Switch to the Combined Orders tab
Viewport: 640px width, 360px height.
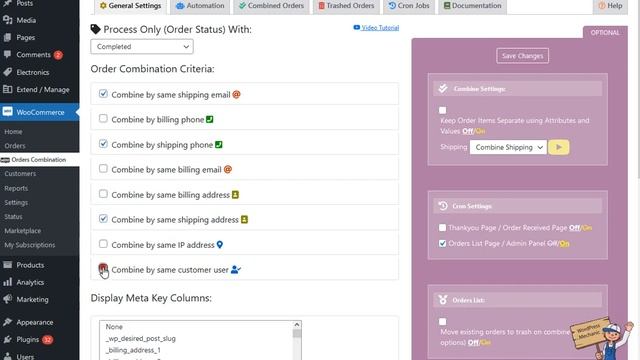pyautogui.click(x=271, y=6)
